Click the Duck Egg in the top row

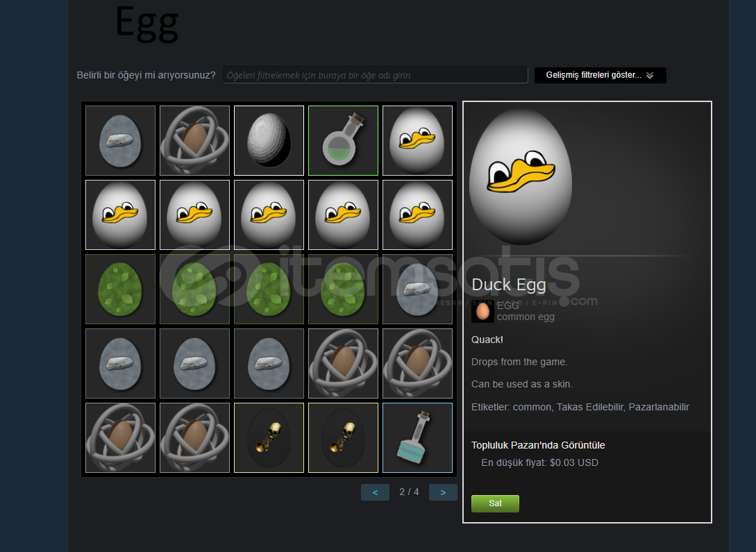(x=417, y=140)
